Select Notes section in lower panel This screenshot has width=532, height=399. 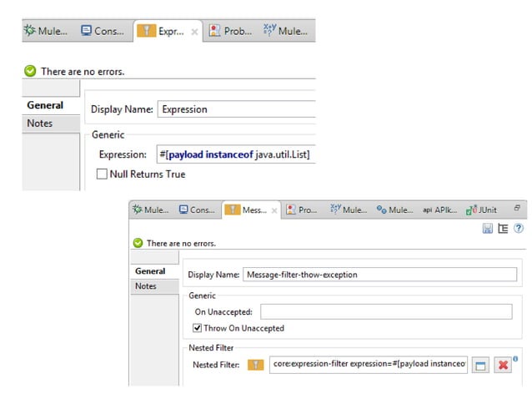coord(146,286)
